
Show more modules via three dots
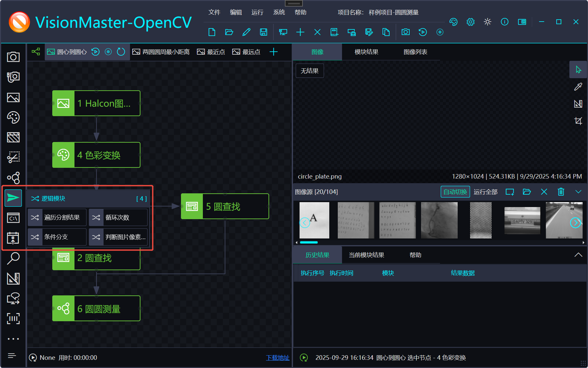click(13, 339)
